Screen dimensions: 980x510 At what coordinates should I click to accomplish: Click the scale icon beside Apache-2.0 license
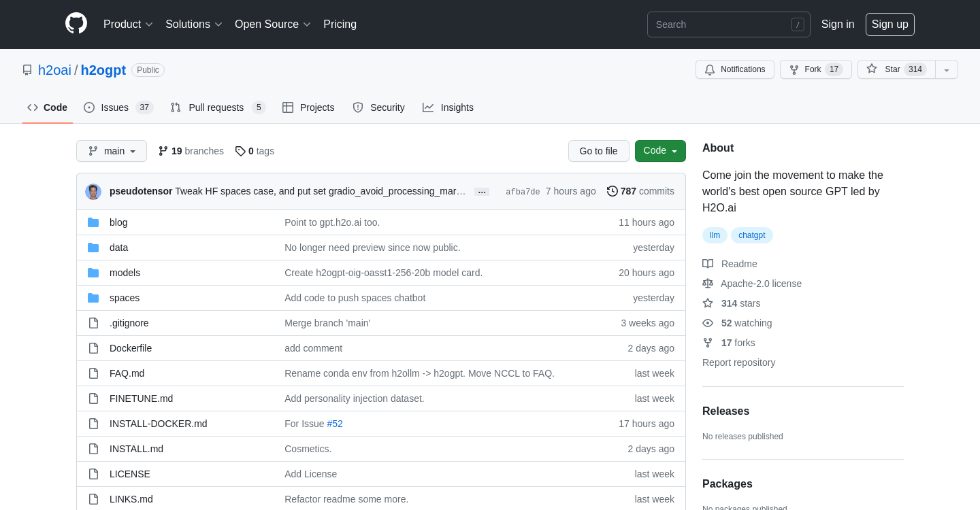(x=708, y=284)
